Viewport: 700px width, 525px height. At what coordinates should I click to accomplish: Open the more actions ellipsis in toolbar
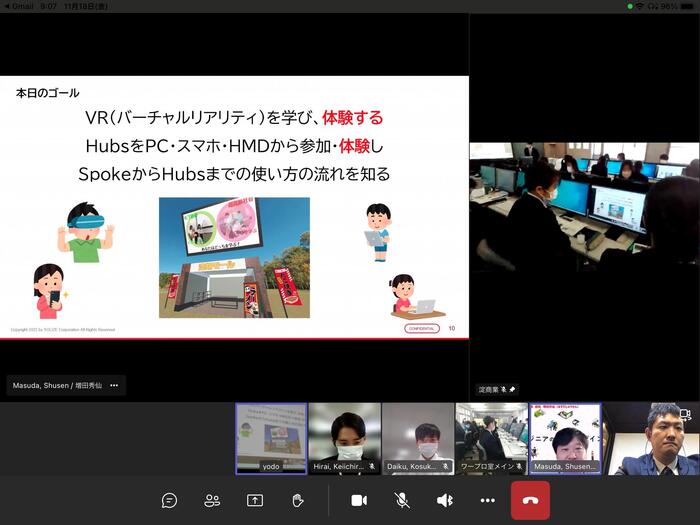coord(488,500)
